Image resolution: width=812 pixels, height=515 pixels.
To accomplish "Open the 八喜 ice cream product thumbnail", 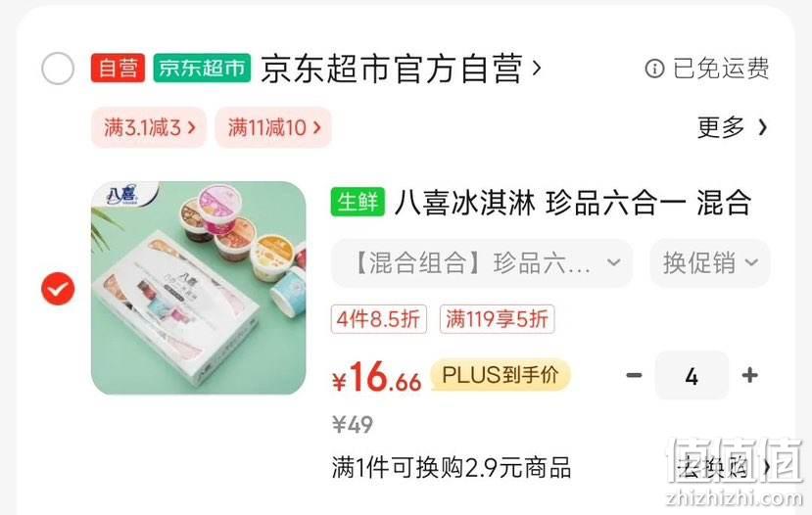I will click(x=198, y=288).
